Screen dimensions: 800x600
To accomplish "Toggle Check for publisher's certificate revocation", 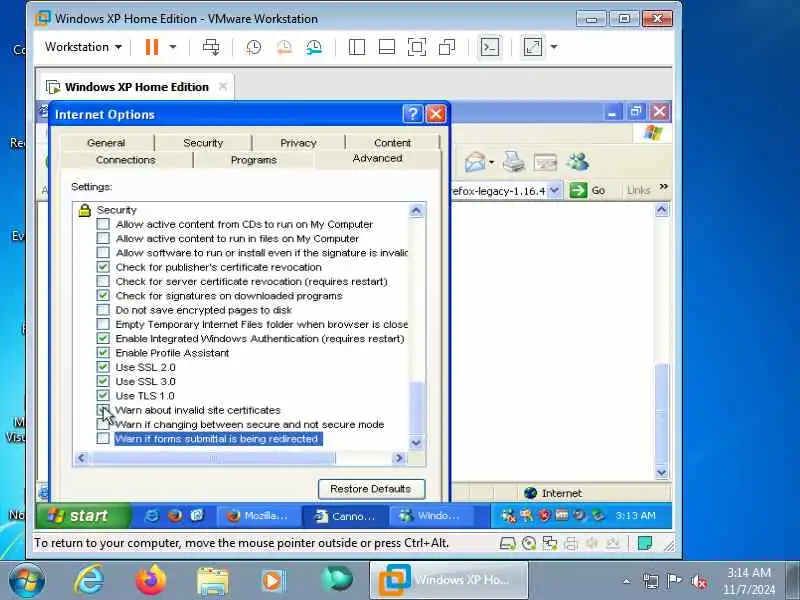I will (x=103, y=267).
